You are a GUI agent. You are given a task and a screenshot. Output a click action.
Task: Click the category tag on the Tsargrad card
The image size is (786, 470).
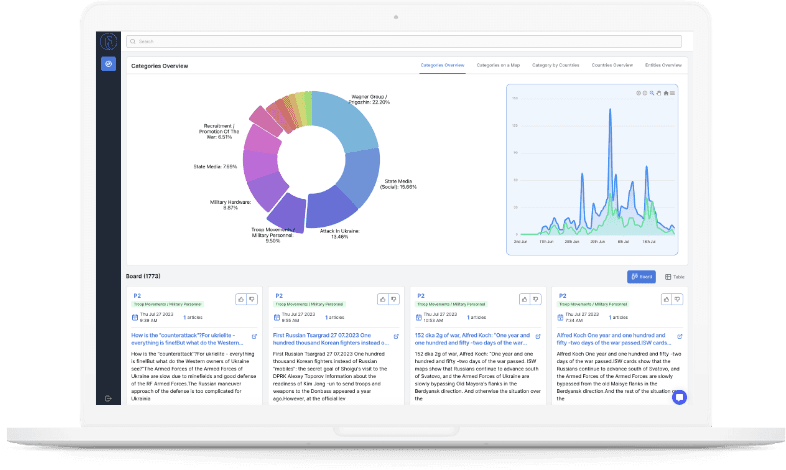click(x=309, y=304)
